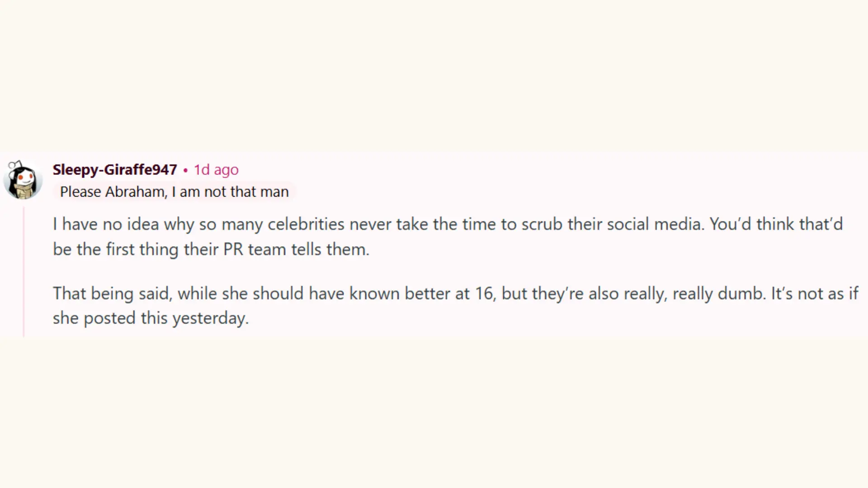Click "she posted this" on the last line
Image resolution: width=868 pixels, height=488 pixels.
tap(110, 318)
